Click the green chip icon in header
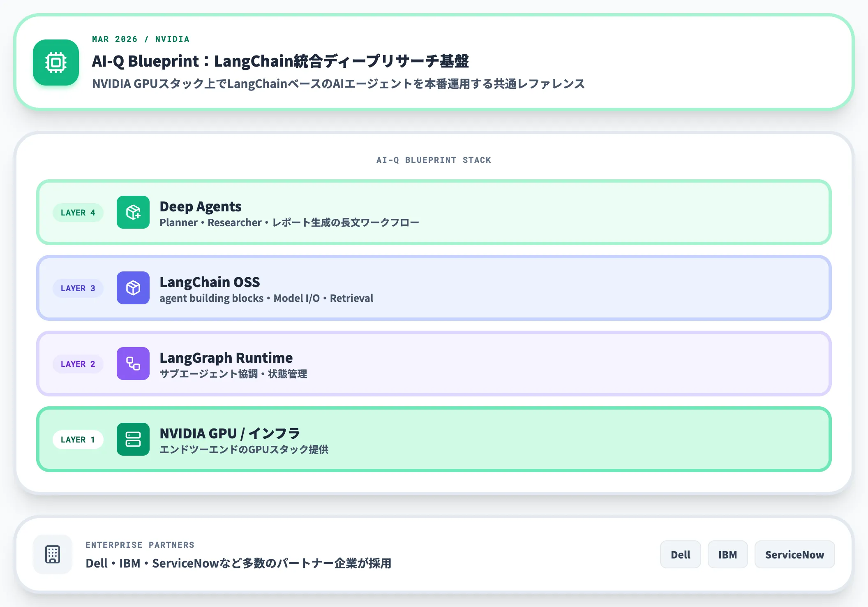868x607 pixels. pos(56,63)
